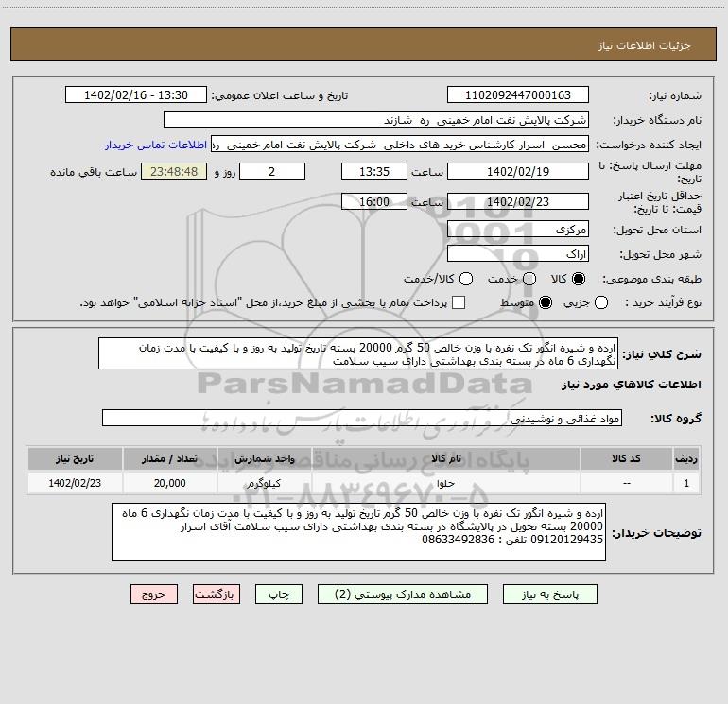Select the کالا/خدمت radio button
The height and width of the screenshot is (704, 728).
coord(466,279)
